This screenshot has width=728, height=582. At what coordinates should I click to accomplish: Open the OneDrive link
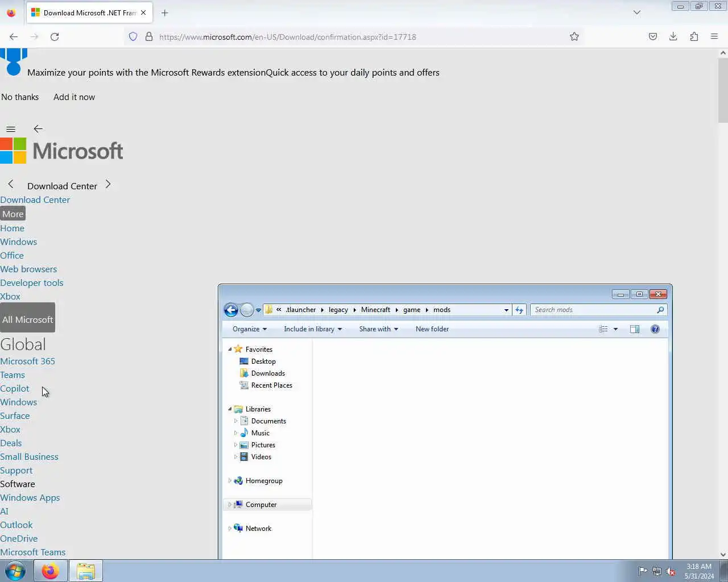pos(19,539)
